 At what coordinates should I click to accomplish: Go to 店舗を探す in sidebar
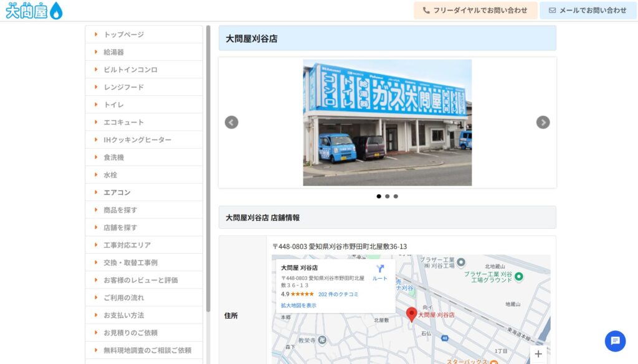[144, 227]
